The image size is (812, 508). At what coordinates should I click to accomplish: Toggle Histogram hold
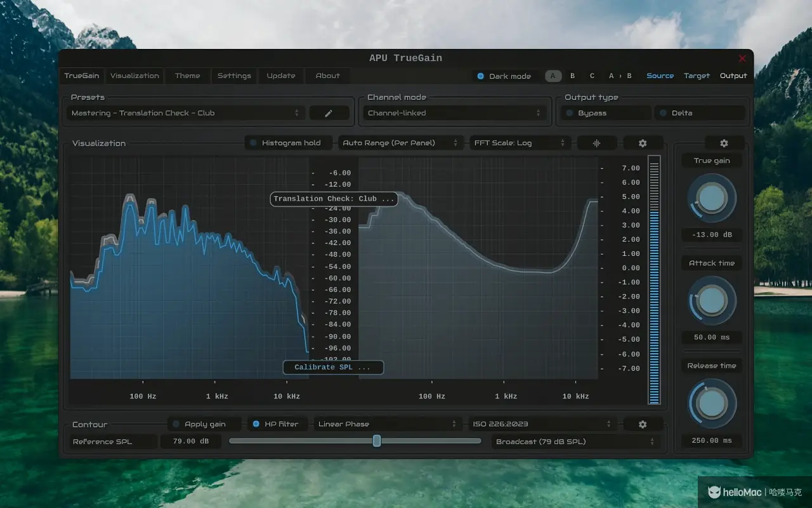click(x=289, y=143)
